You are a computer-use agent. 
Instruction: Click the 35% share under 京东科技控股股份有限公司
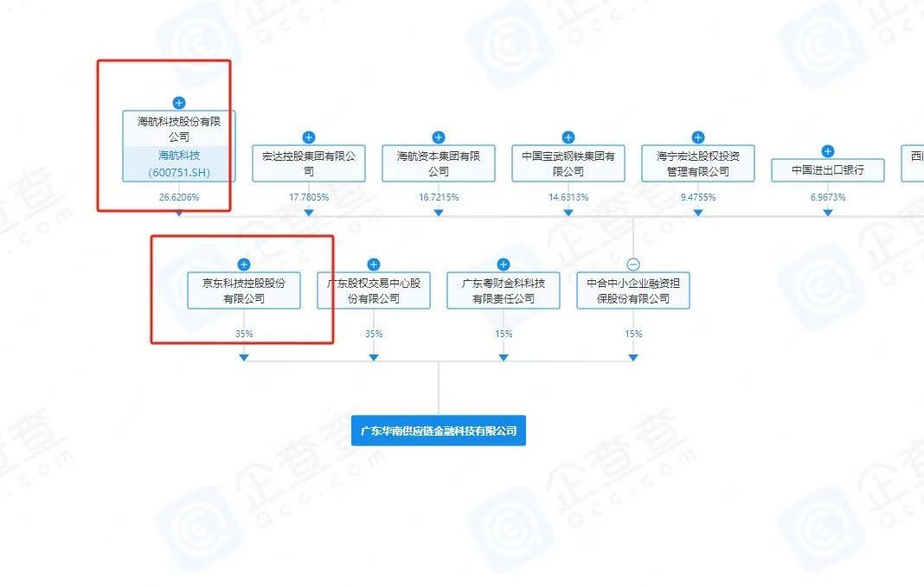pos(244,334)
